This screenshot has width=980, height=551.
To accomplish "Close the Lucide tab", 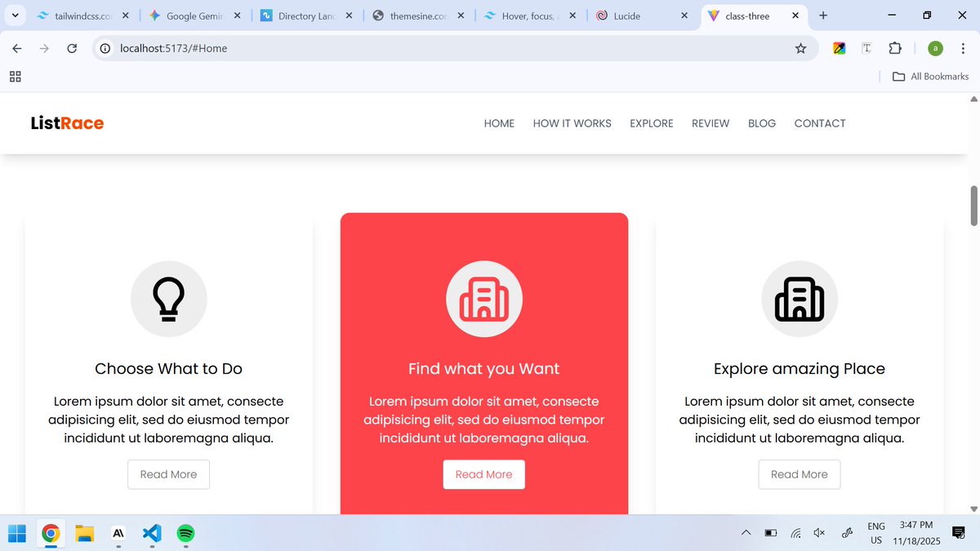I will point(684,16).
